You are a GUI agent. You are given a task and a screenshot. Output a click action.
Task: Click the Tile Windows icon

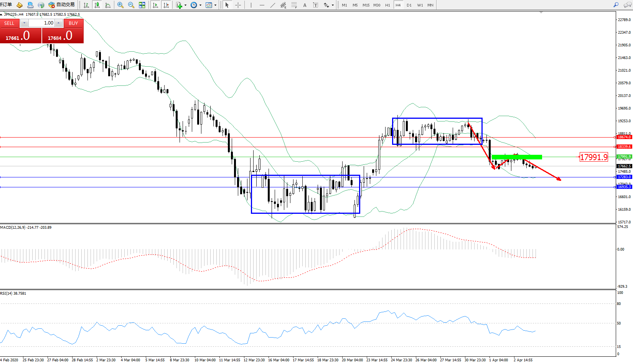(x=142, y=5)
